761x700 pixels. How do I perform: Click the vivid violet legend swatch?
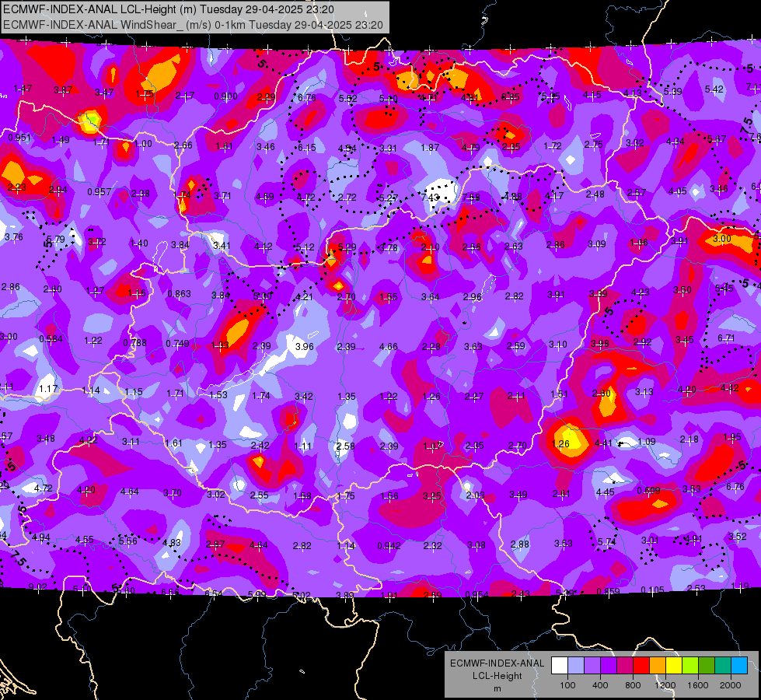[x=609, y=666]
